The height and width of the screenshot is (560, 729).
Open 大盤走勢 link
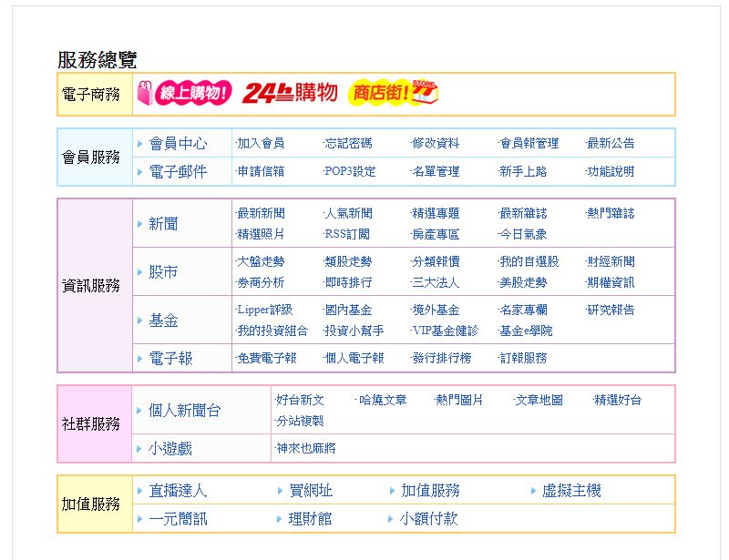tap(261, 261)
